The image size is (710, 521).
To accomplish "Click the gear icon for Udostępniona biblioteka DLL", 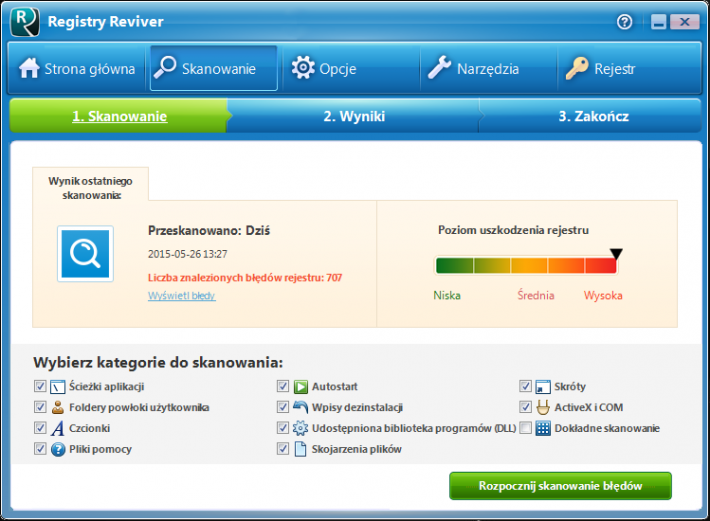I will 300,428.
